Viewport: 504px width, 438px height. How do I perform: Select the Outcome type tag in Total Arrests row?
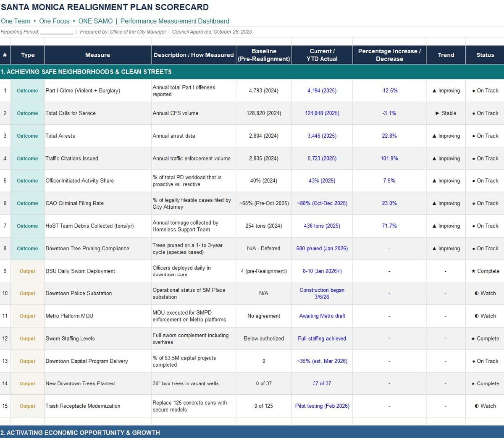pos(27,136)
